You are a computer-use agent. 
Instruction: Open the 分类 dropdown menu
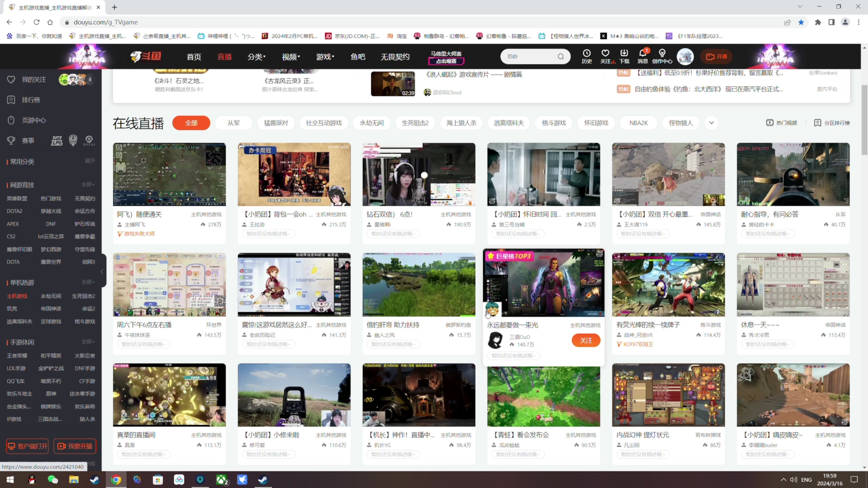click(x=256, y=57)
